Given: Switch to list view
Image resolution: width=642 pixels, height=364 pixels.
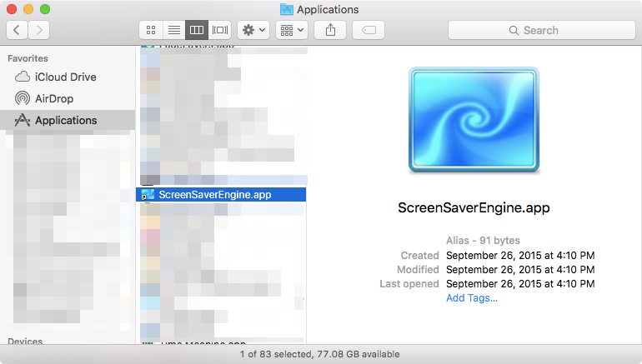Looking at the screenshot, I should tap(174, 30).
